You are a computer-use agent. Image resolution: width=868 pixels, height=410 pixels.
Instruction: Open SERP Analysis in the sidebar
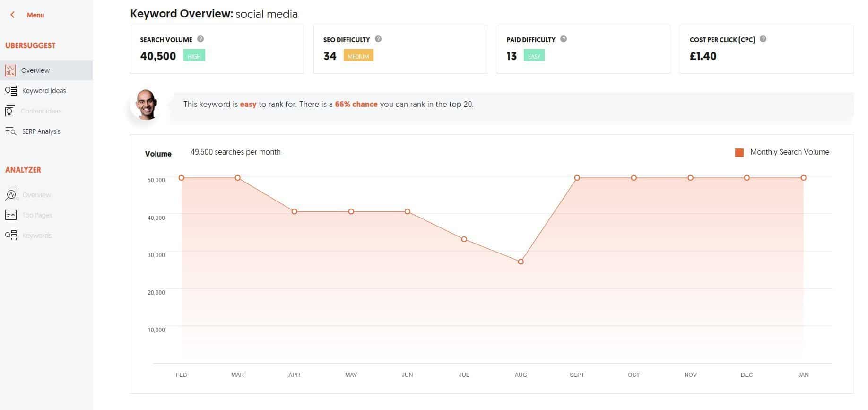click(x=41, y=131)
